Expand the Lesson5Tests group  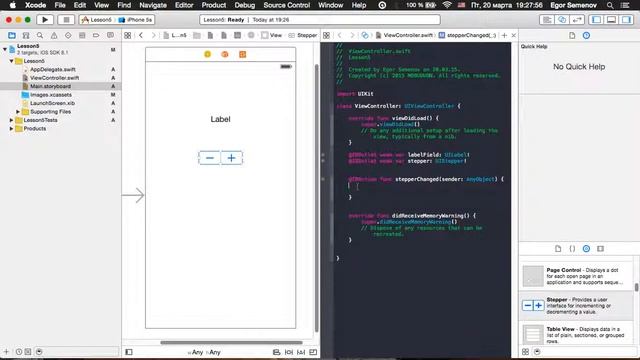(x=11, y=120)
